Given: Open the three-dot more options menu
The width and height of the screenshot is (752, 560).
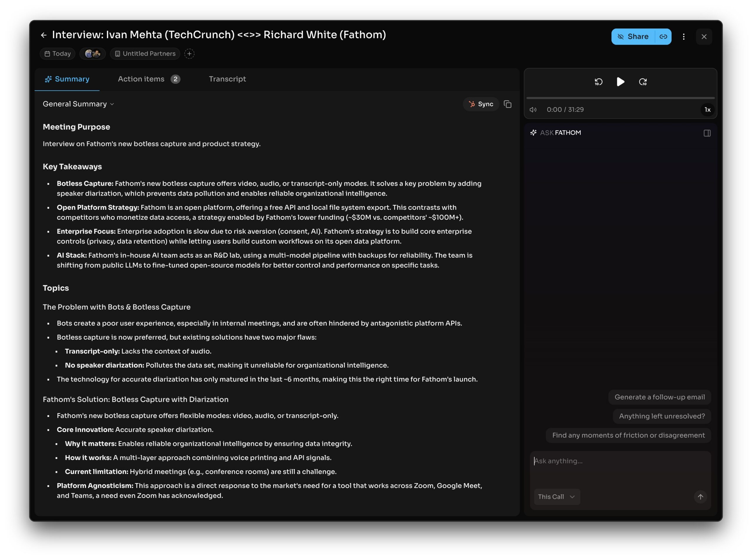Looking at the screenshot, I should [x=684, y=37].
